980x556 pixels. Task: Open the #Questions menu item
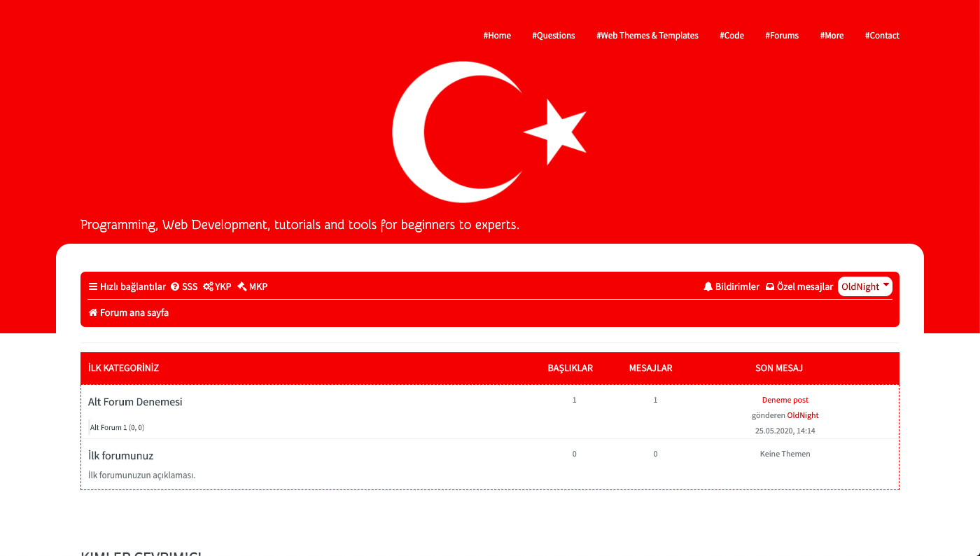pyautogui.click(x=553, y=36)
